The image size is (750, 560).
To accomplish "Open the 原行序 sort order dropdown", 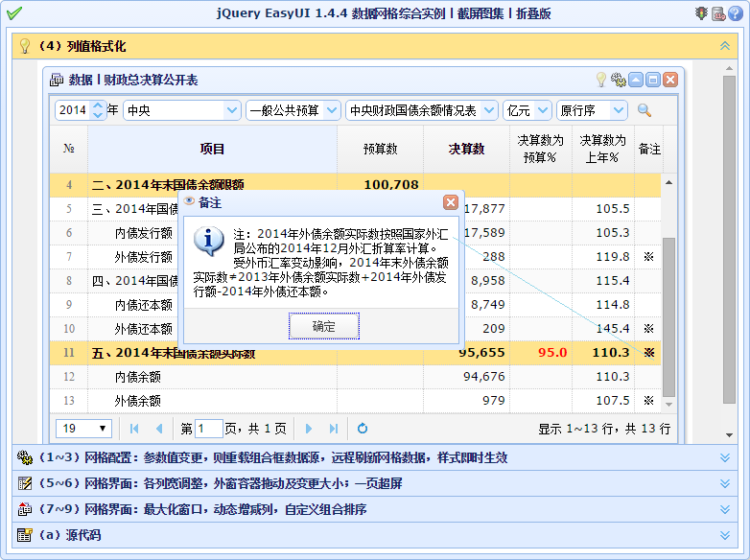I will 619,110.
